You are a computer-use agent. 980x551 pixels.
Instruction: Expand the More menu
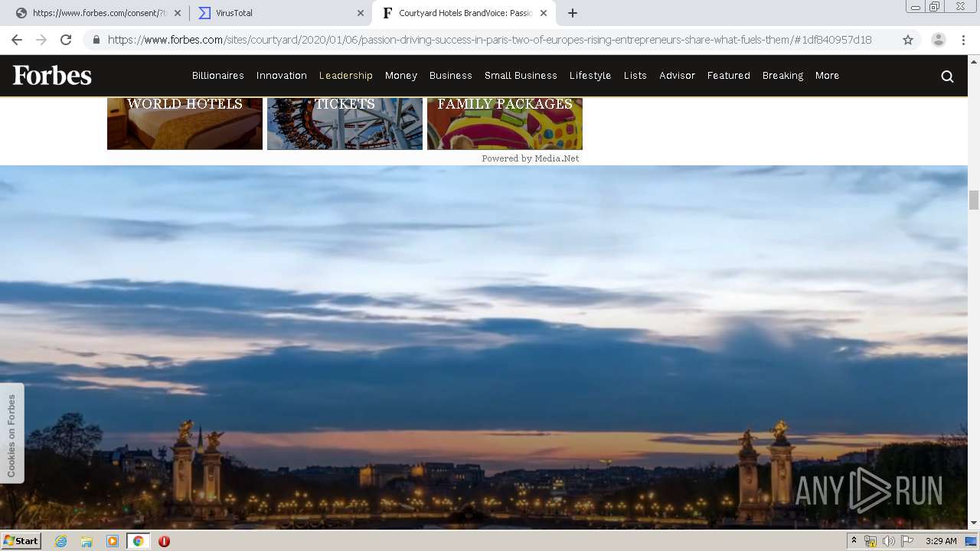click(828, 76)
